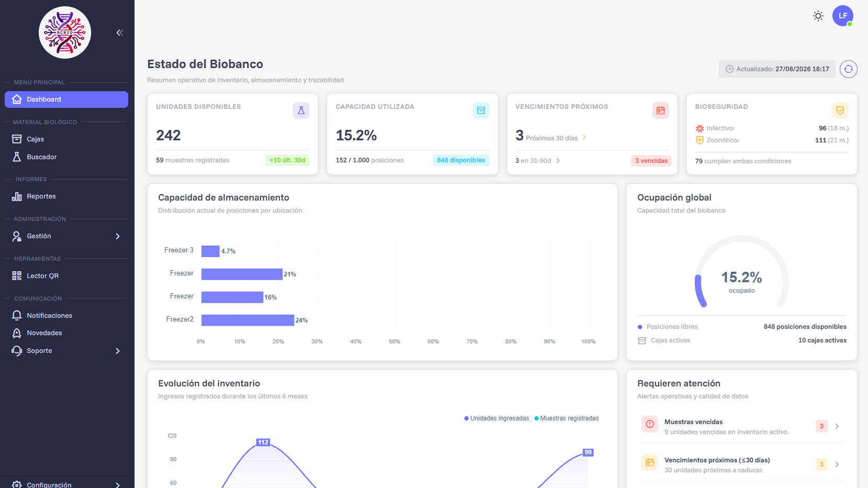The image size is (868, 488).
Task: Expand Configuración submenu chevron
Action: tap(118, 485)
